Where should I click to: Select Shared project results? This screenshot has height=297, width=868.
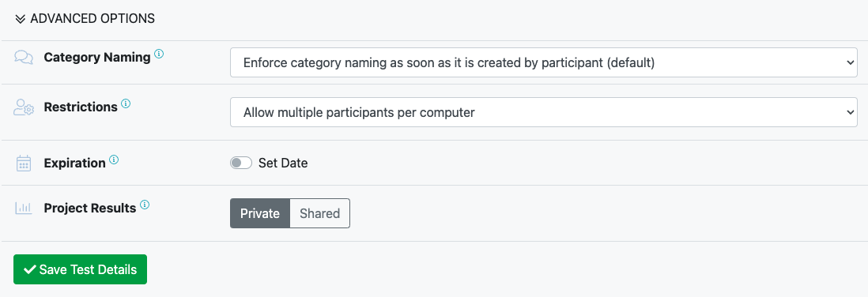click(320, 213)
